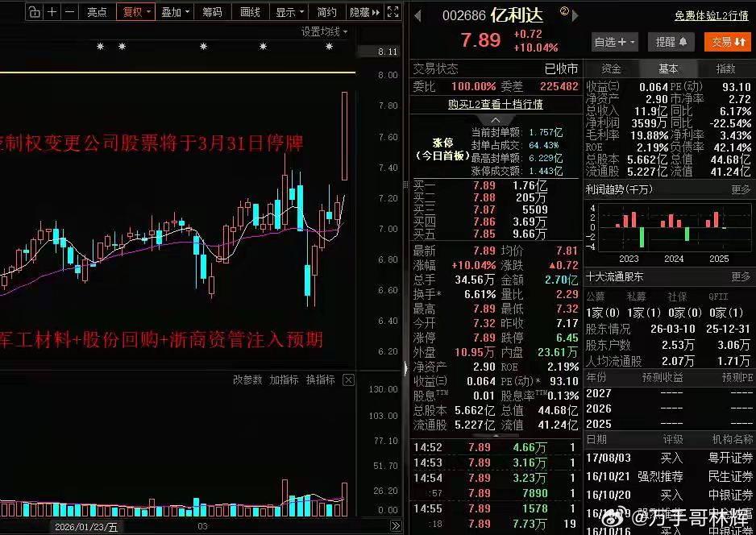Click the 8.11 price label on the axis
Screen dimensions: 756x535
(388, 52)
